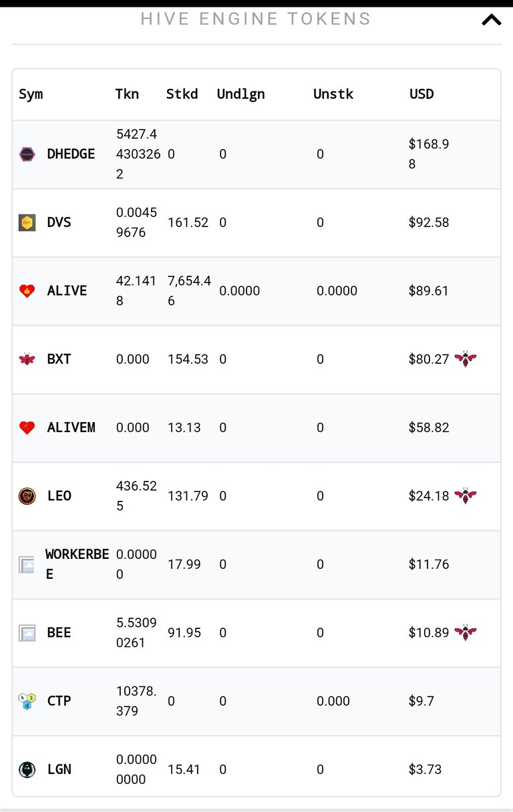Click the Sym column header
513x812 pixels.
tap(31, 94)
